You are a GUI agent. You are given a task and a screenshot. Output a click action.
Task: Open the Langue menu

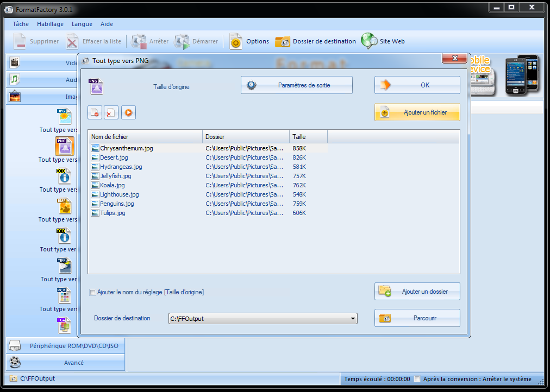click(82, 24)
